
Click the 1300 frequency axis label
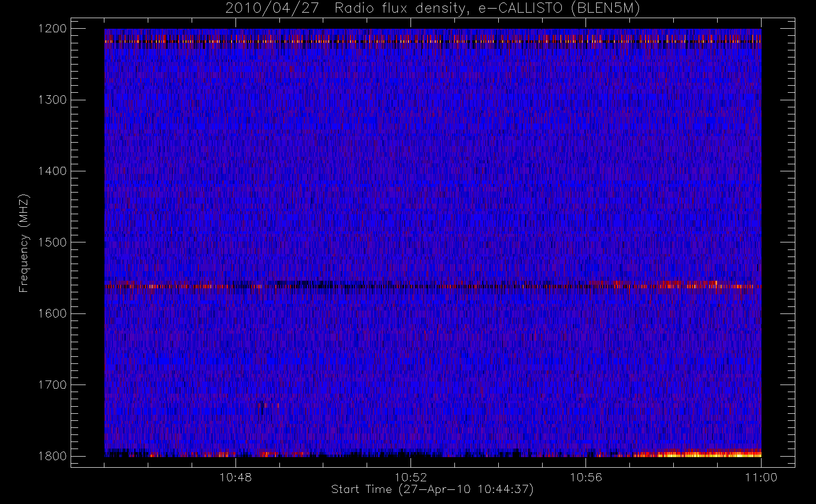tap(52, 99)
